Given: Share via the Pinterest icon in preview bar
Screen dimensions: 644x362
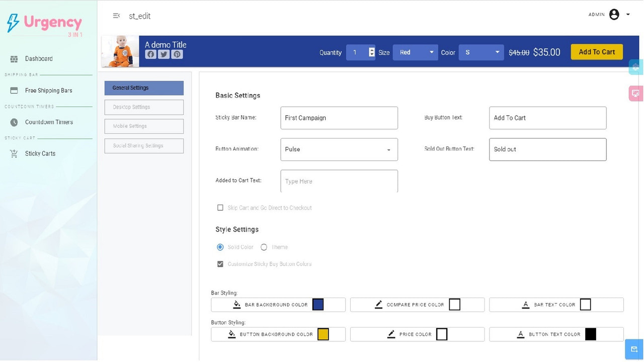Looking at the screenshot, I should tap(177, 54).
